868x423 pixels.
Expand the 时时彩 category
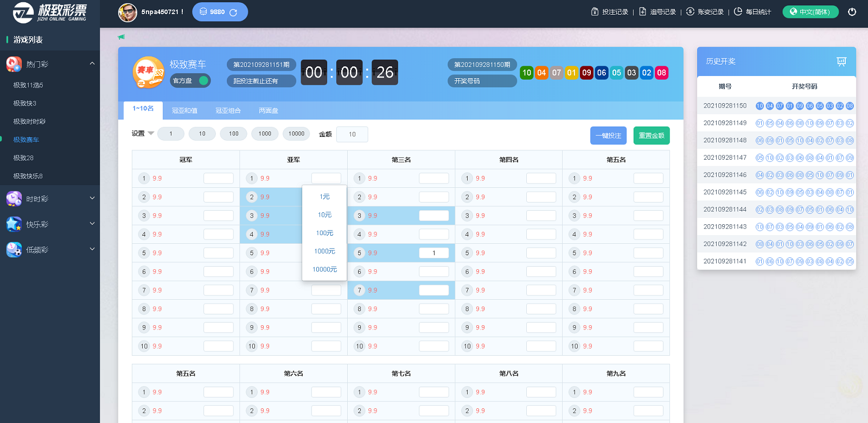pos(92,199)
